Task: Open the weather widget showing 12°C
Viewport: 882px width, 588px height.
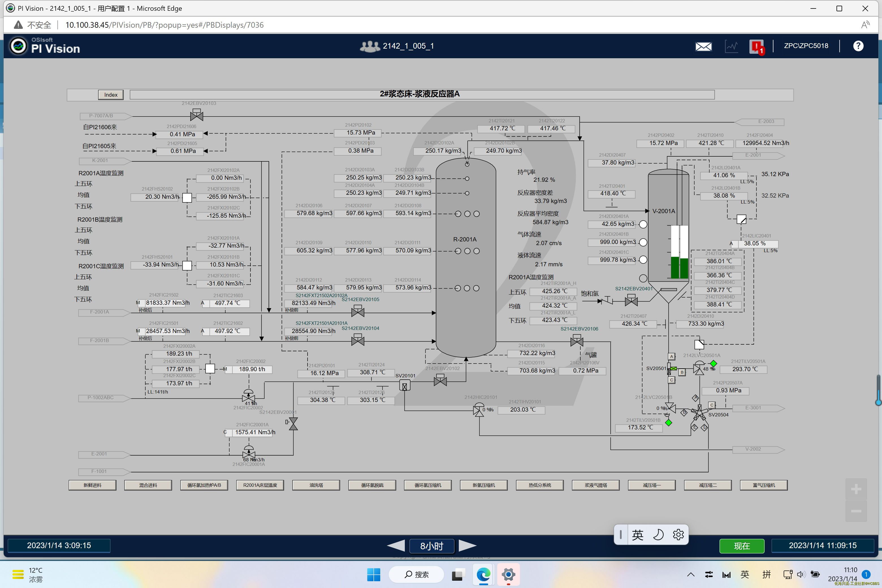Action: 28,574
